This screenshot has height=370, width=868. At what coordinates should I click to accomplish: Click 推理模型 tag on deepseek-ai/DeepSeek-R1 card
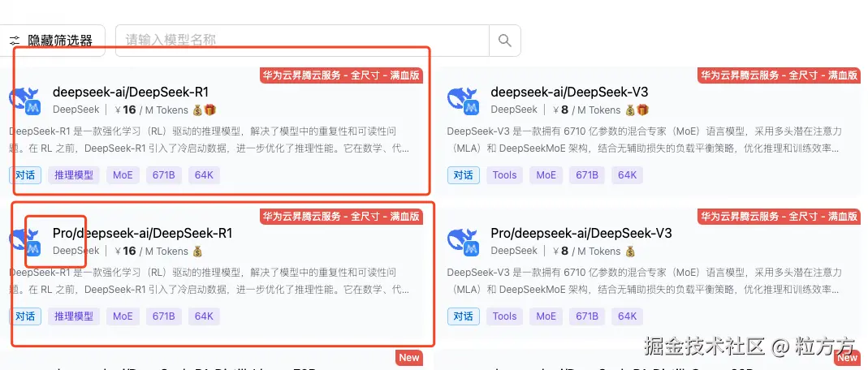point(74,175)
